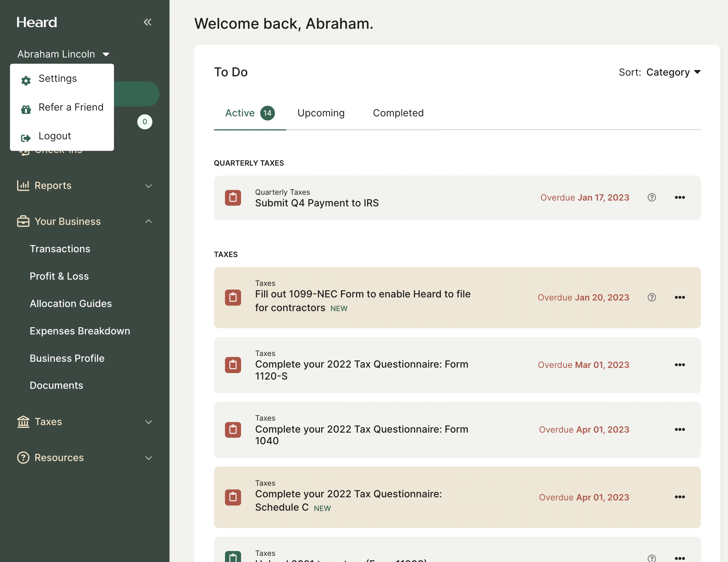
Task: Switch to the Completed tab
Action: tap(398, 113)
